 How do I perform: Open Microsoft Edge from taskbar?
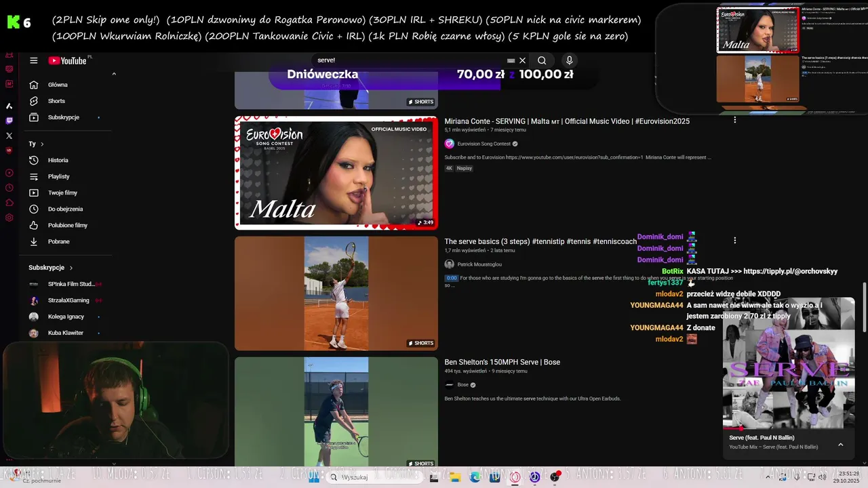coord(475,477)
